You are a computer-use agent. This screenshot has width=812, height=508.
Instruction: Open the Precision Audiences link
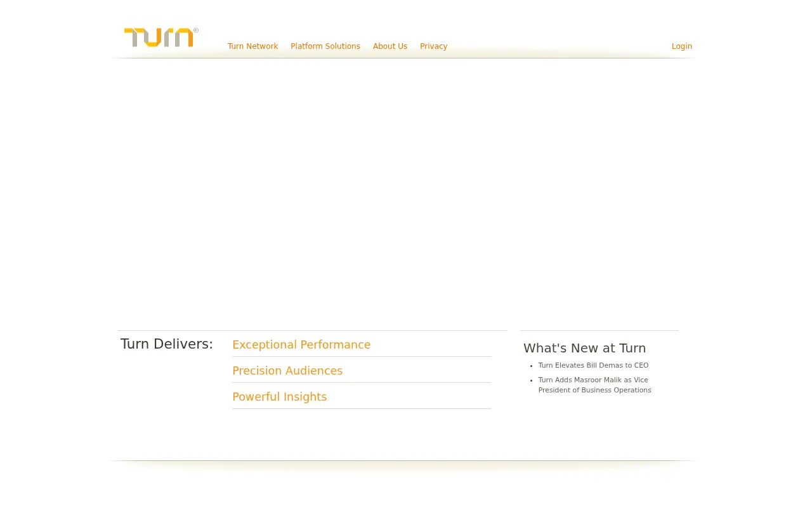(287, 371)
